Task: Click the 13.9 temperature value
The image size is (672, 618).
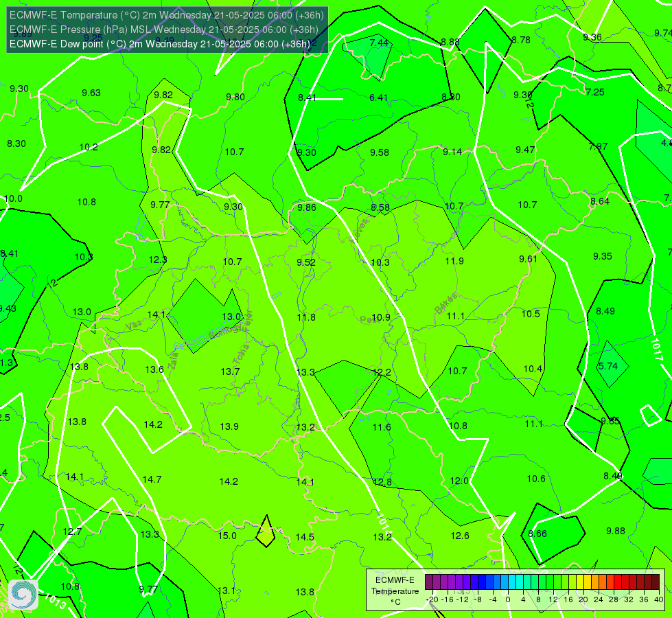Action: coord(229,426)
